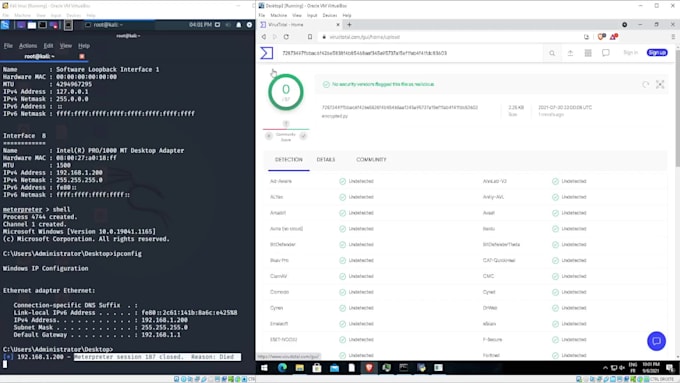680x383 pixels.
Task: Open the View menu in Kali terminal
Action: [x=65, y=46]
